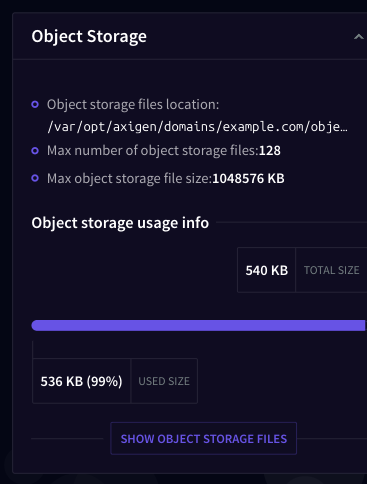Click bullet icon beside Object storage files location
367x484 pixels.
coord(35,104)
